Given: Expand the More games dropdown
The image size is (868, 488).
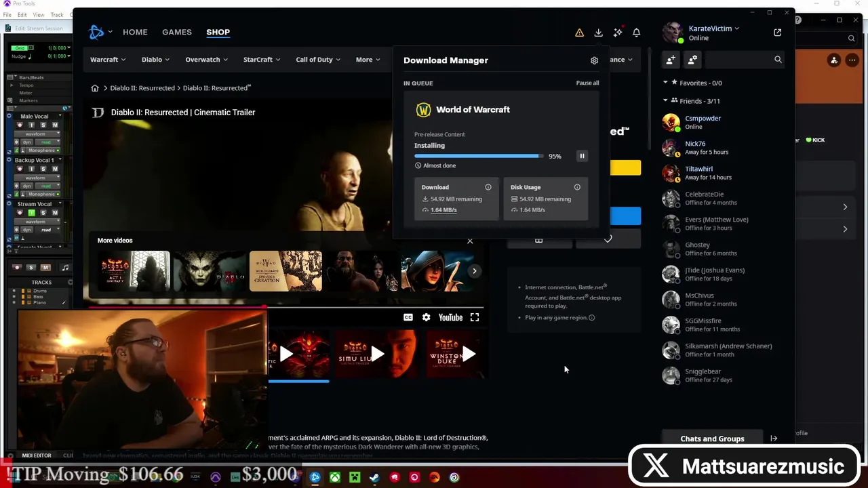Looking at the screenshot, I should [368, 60].
